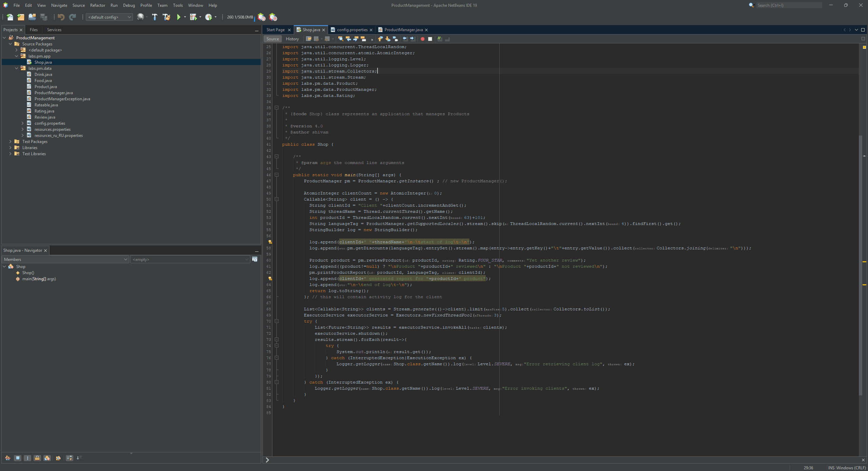Screen dimensions: 868x471
Task: Select ProductManagerException.java in Projects tree
Action: coord(62,99)
